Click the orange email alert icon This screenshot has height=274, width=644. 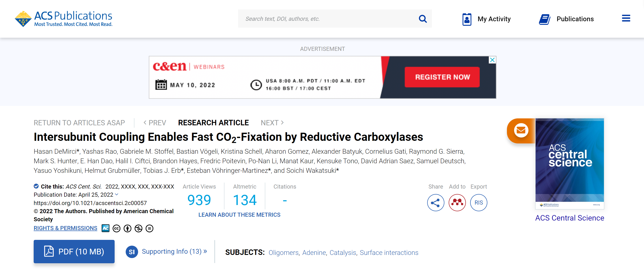521,130
